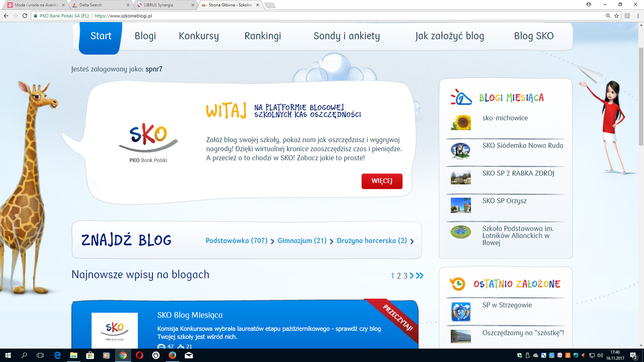Open the SKO SP Orzysz blog thumbnail

(461, 205)
